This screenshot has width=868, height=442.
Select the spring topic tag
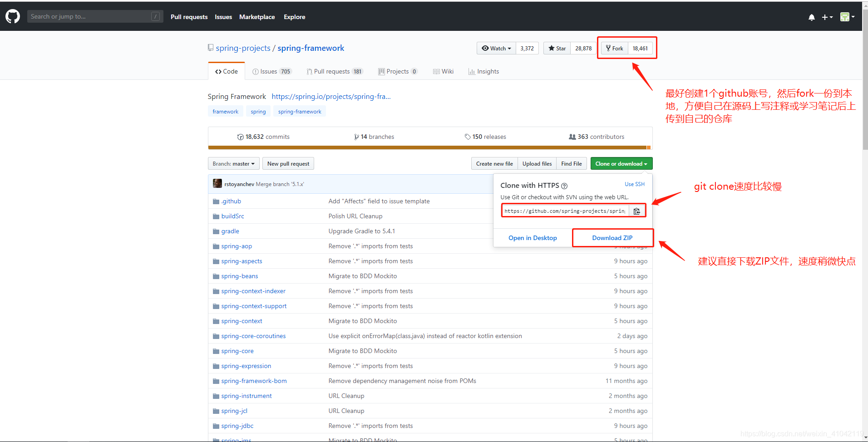[x=258, y=111]
